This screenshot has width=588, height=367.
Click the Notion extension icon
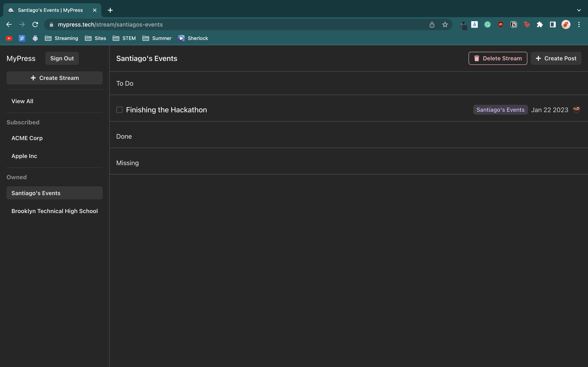(x=514, y=24)
